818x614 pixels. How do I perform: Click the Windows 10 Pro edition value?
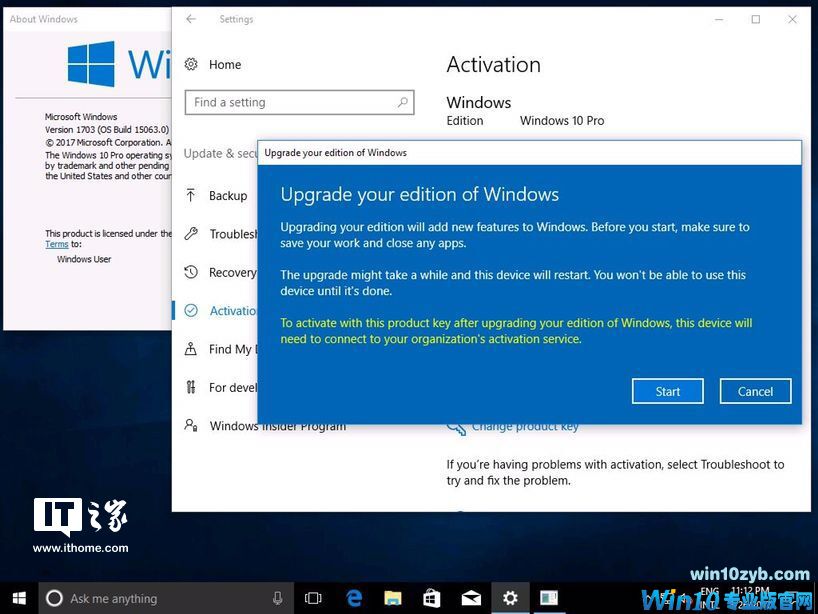tap(562, 121)
